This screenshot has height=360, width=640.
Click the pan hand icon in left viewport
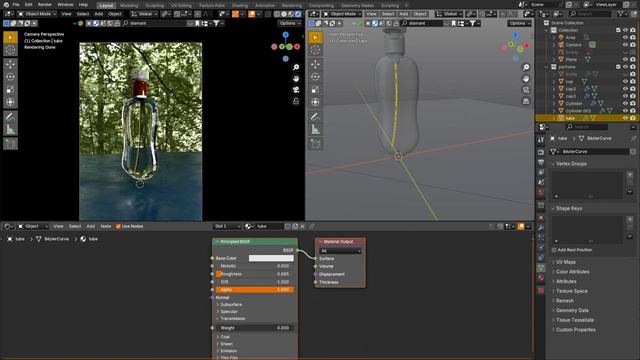coord(296,78)
